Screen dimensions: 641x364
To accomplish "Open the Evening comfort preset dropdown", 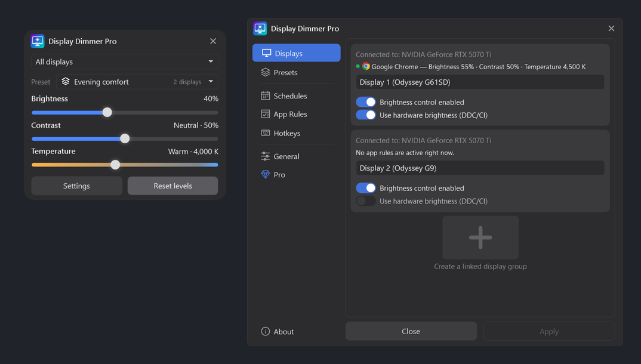I will pyautogui.click(x=137, y=82).
